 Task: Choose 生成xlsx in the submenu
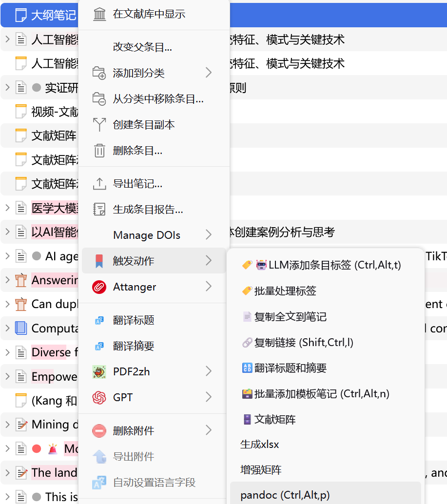pos(326,445)
